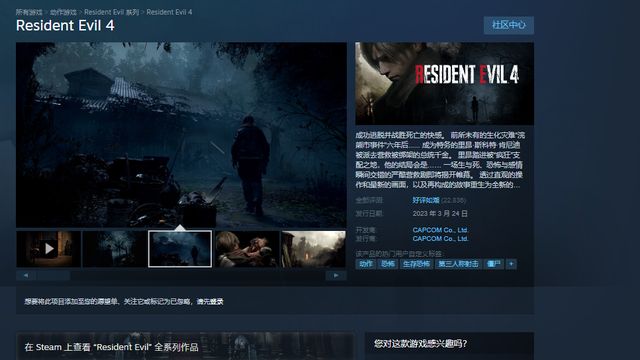The width and height of the screenshot is (640, 360).
Task: Open CAPCOM Co., Ltd. developer link
Action: [x=440, y=230]
